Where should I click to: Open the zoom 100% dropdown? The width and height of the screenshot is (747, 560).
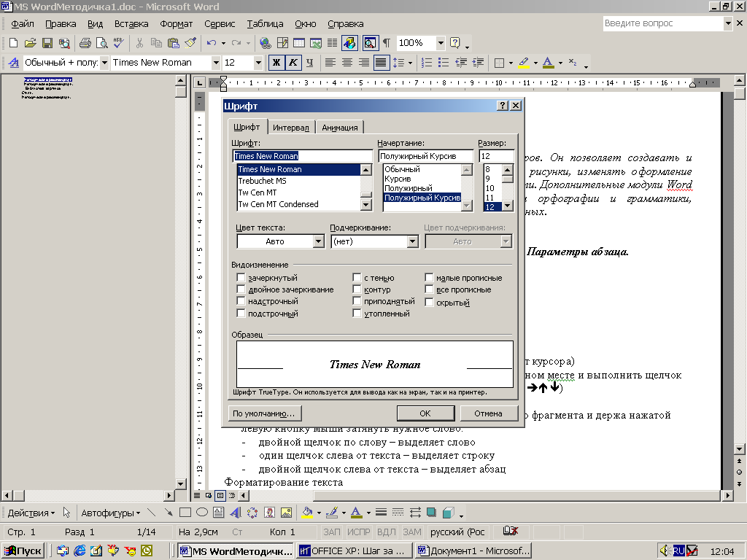[441, 43]
